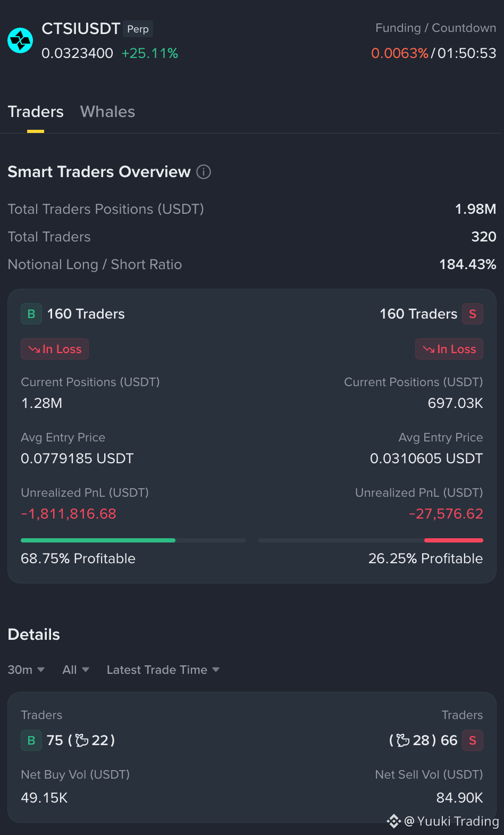
Task: Open the Latest Trade Time sort dropdown
Action: tap(163, 670)
